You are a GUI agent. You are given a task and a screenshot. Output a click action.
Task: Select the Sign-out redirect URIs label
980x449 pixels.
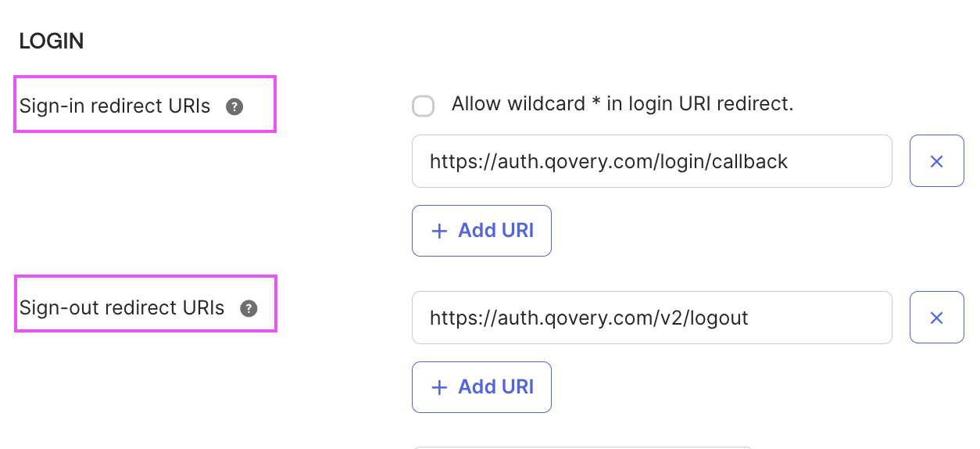click(x=122, y=308)
